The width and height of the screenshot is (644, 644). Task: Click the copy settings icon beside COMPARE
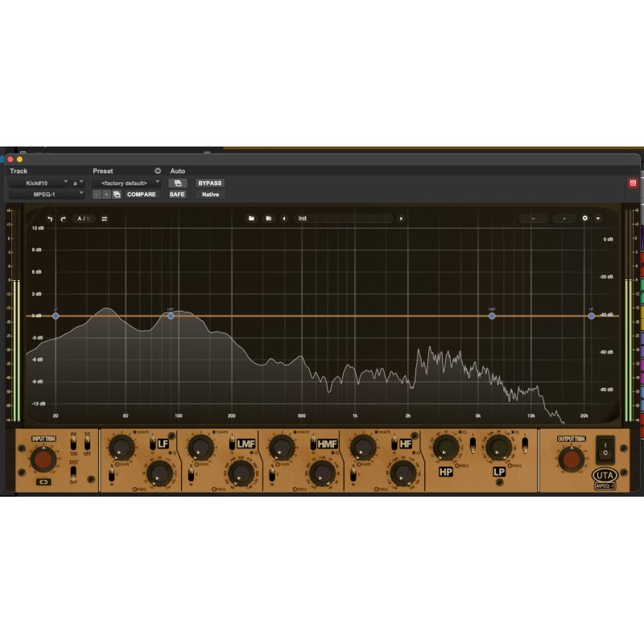pos(117,194)
